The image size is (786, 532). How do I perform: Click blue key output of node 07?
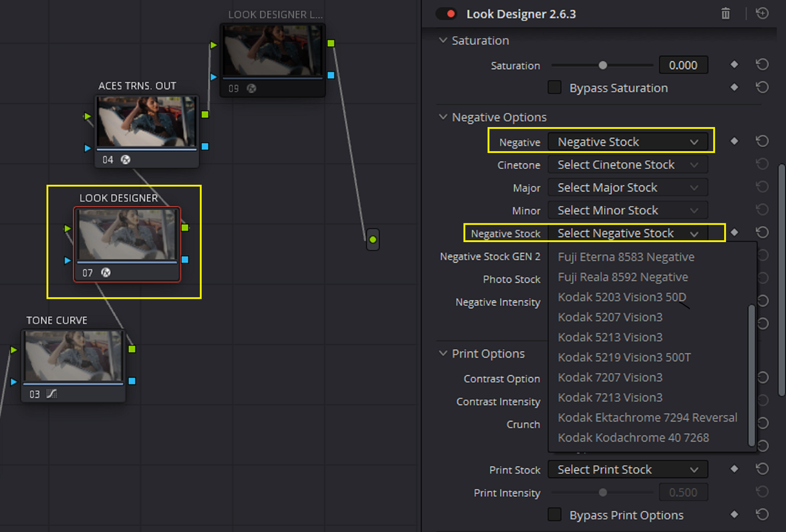point(185,260)
